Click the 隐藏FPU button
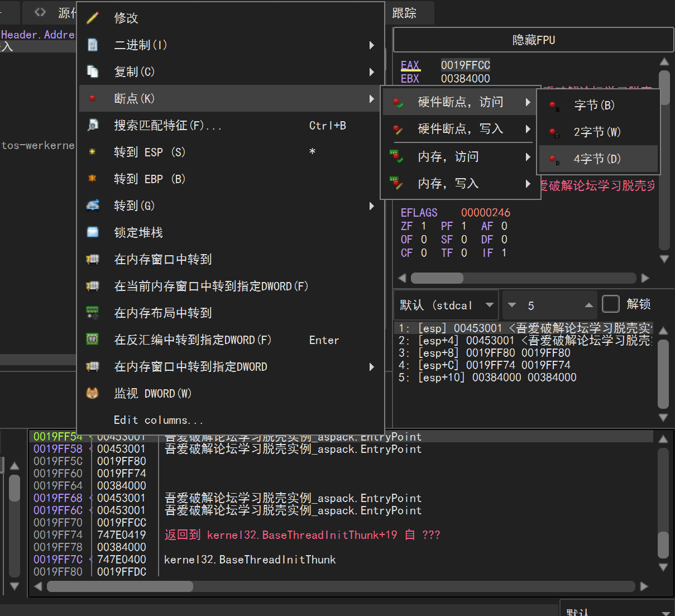The height and width of the screenshot is (616, 675). [533, 40]
